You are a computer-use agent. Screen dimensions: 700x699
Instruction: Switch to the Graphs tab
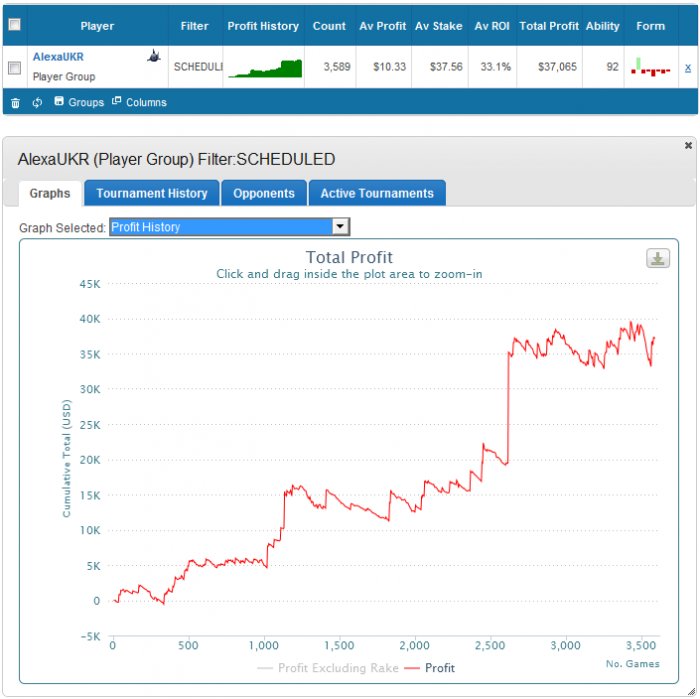coord(50,193)
